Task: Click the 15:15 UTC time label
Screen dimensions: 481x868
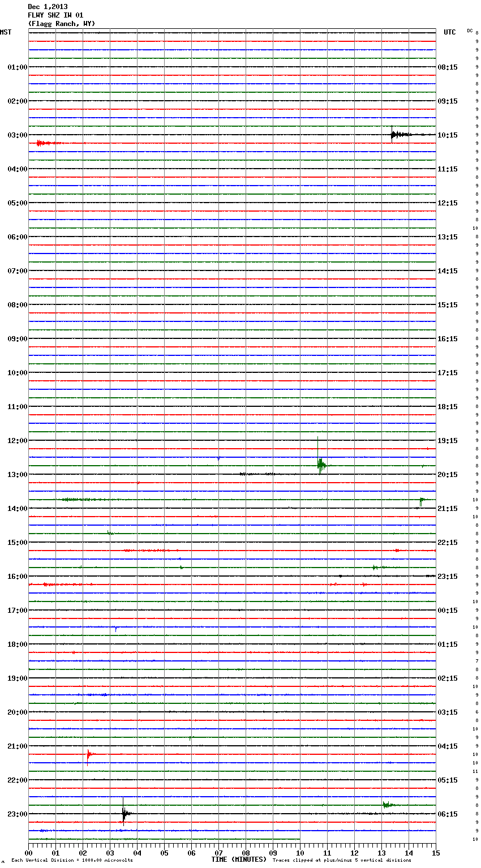Action: pos(448,305)
